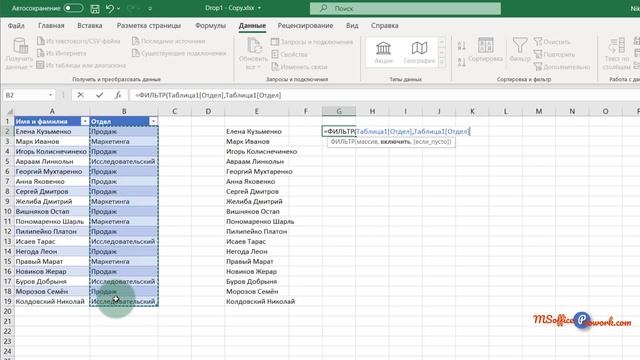Click Новиков Жерар in column A
Image resolution: width=640 pixels, height=360 pixels.
click(x=52, y=271)
